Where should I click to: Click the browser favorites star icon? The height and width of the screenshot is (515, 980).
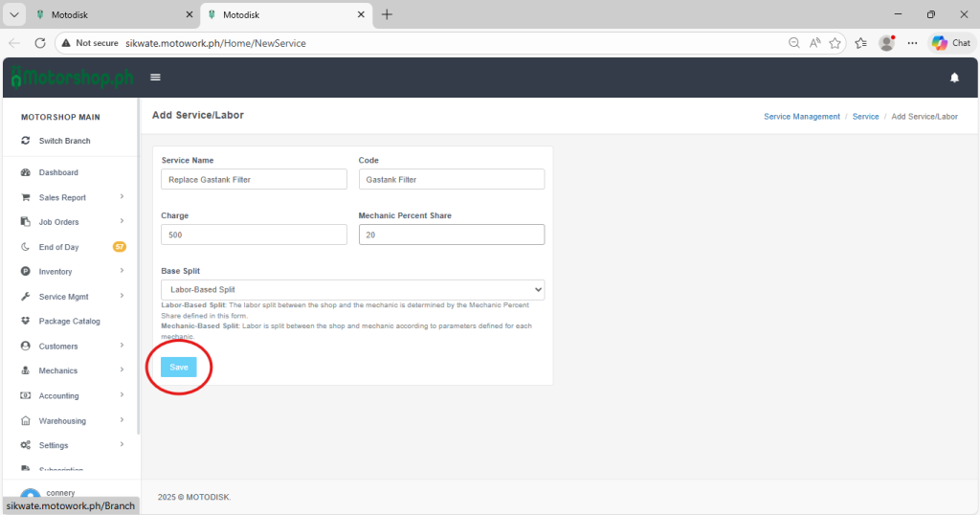(835, 43)
